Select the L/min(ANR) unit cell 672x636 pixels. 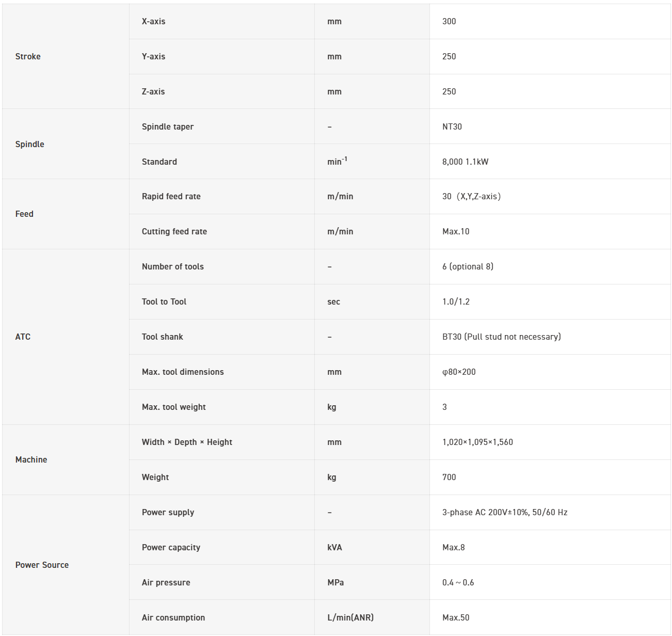pos(350,617)
